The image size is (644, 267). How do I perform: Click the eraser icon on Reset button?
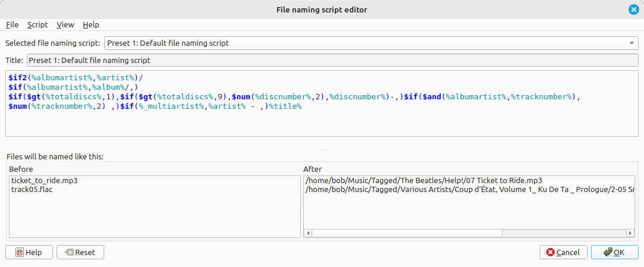coord(70,253)
